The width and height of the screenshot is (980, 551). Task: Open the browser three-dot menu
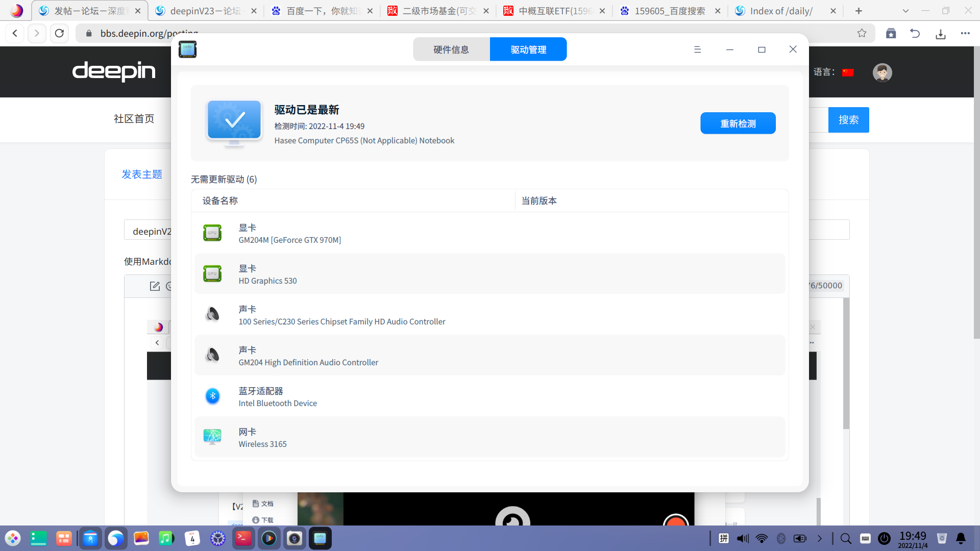965,33
